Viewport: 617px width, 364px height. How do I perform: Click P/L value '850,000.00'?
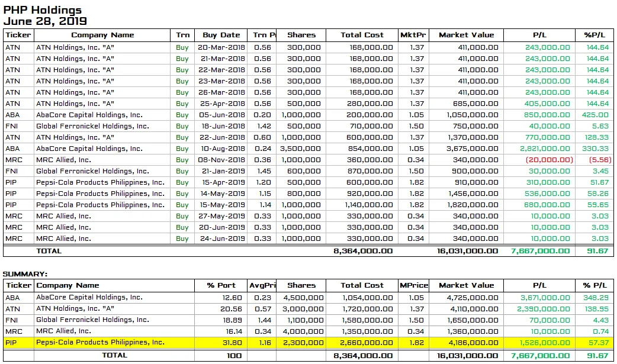coord(547,115)
